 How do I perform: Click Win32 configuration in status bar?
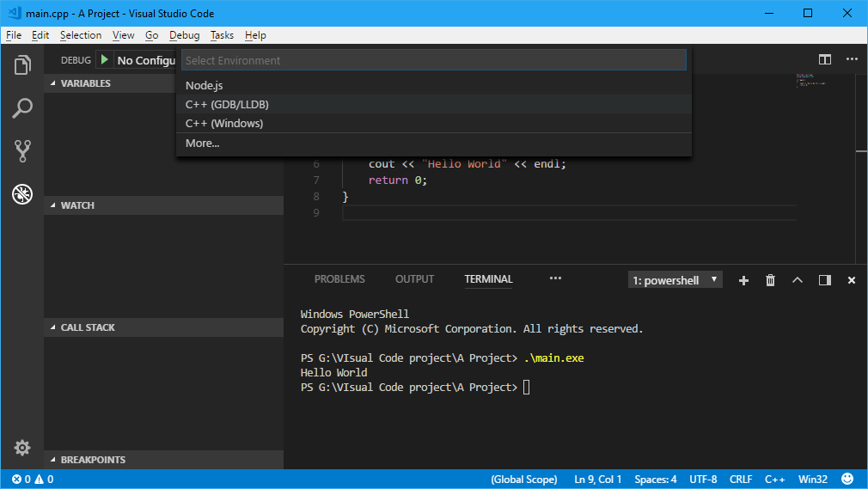pyautogui.click(x=813, y=479)
